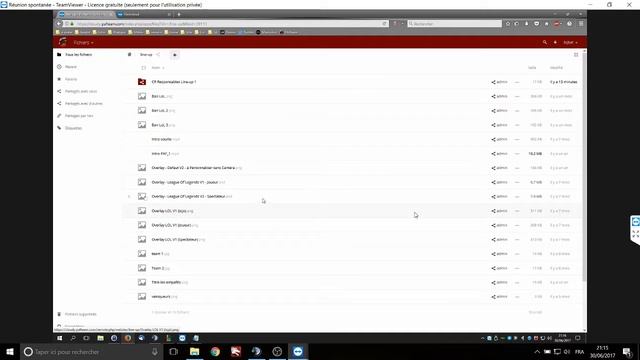Open notifications bell in red header

[x=555, y=42]
